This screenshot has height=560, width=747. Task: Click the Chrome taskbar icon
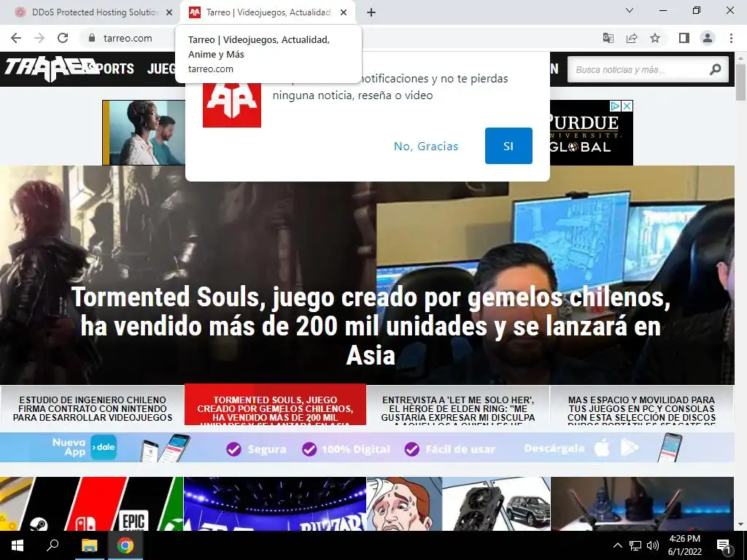125,545
